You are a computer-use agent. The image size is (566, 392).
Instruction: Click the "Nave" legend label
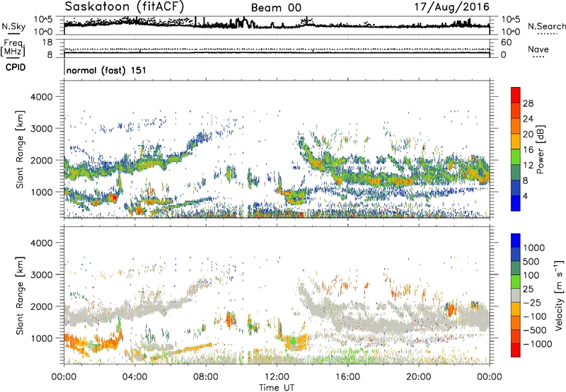(x=538, y=49)
